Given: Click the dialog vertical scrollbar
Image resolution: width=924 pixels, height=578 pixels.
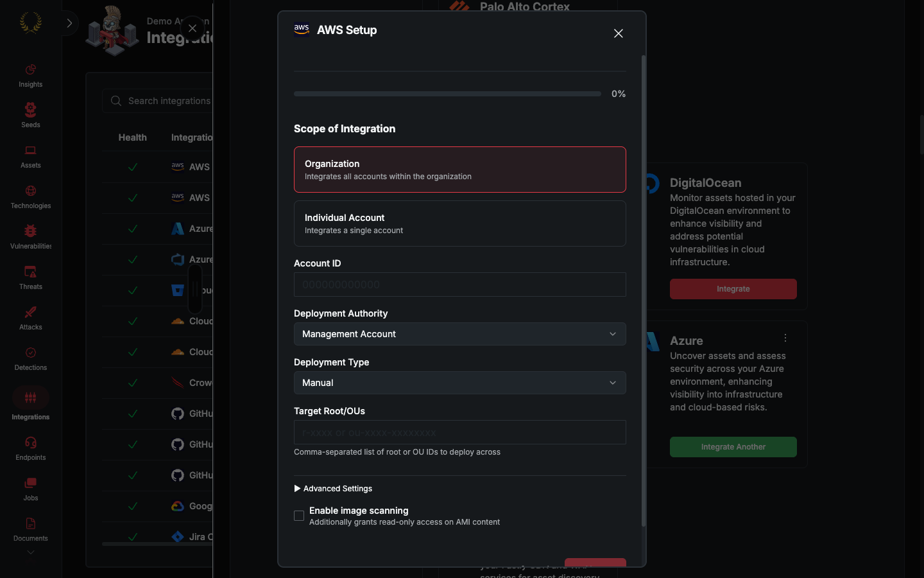Looking at the screenshot, I should 644,291.
